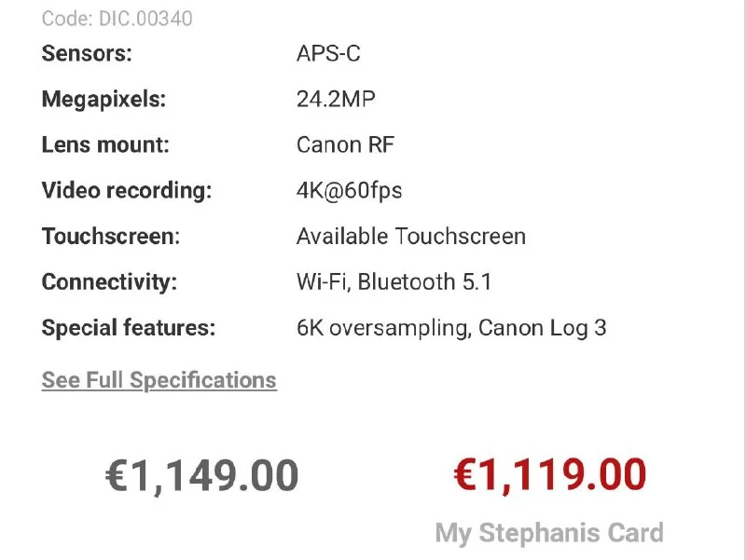This screenshot has height=560, width=746.
Task: Select the regular price €1,149.00
Action: pos(201,475)
